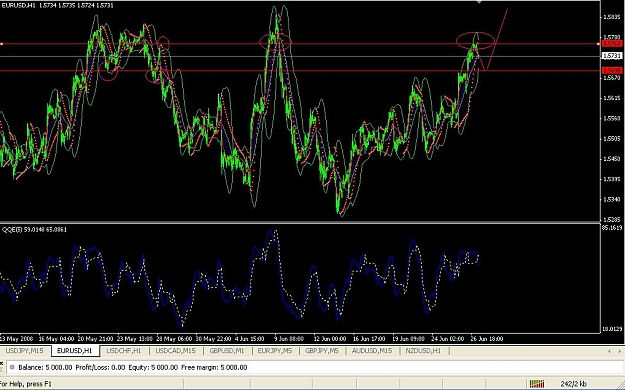
Task: Select the EURUSD,H1 chart tab
Action: click(x=75, y=351)
